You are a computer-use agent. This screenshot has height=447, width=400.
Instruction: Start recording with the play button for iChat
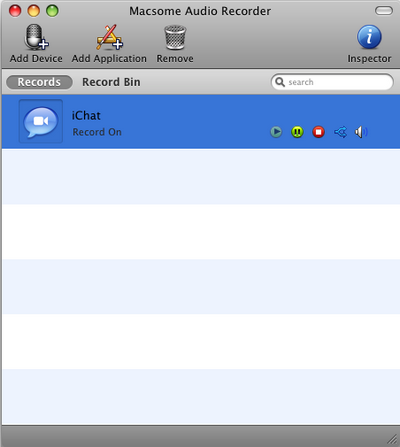tap(276, 132)
